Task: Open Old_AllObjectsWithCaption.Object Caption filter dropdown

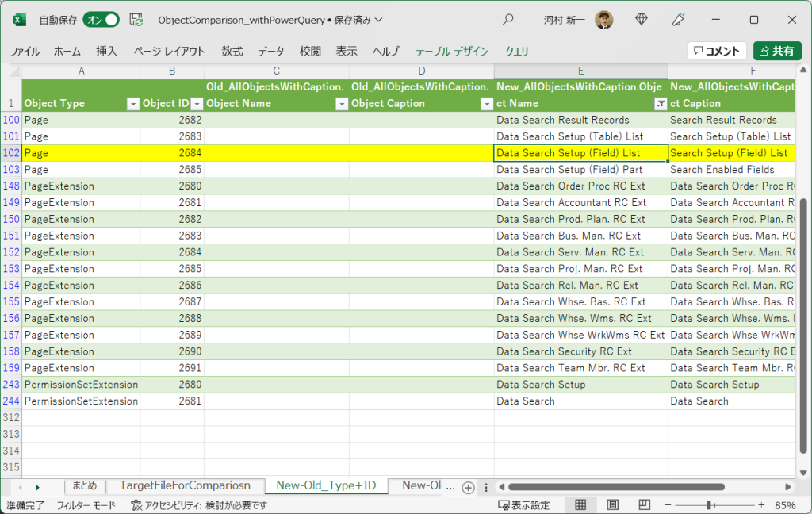Action: coord(487,104)
